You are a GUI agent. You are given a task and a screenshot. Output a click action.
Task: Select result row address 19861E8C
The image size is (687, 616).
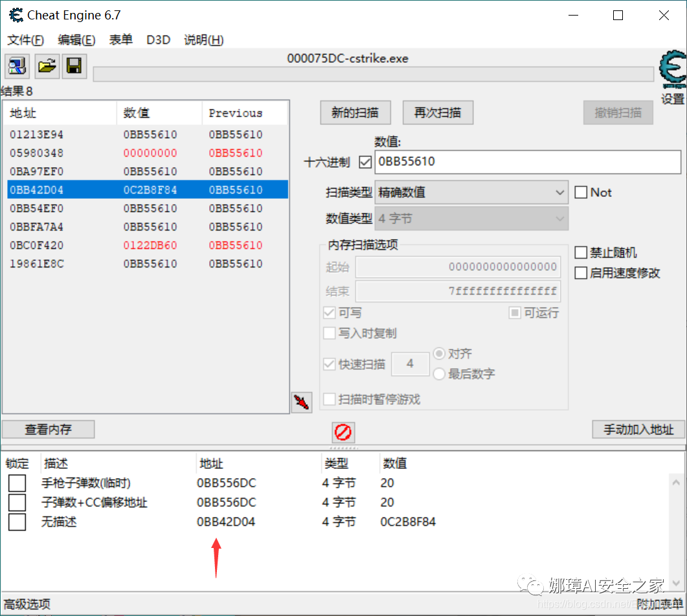(x=148, y=264)
